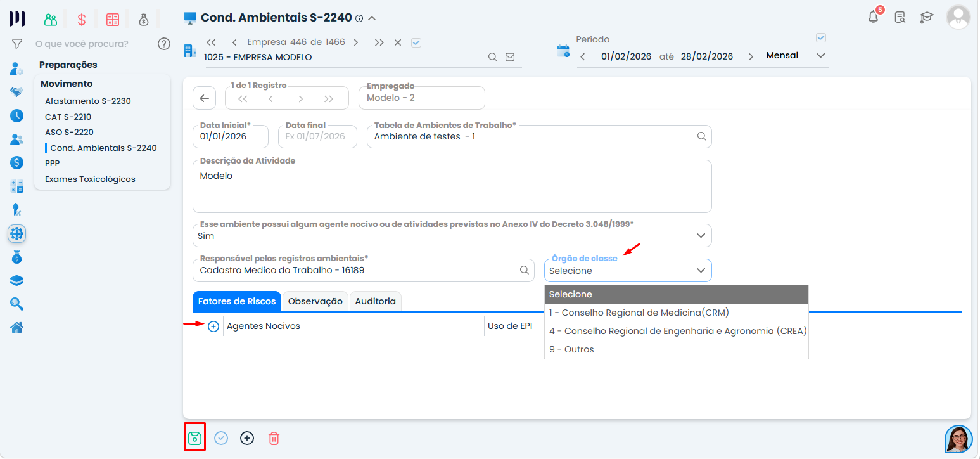
Task: Click the red calculator icon in top bar
Action: (113, 19)
